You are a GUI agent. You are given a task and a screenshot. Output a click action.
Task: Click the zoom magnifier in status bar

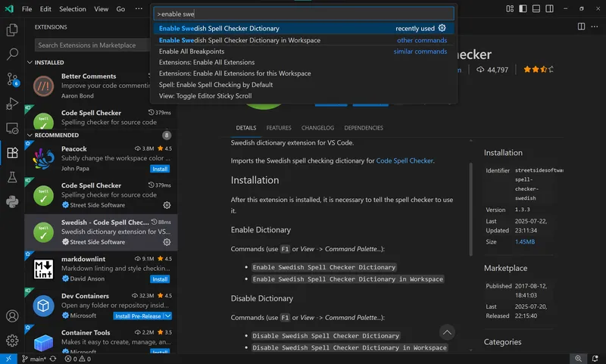[578, 359]
